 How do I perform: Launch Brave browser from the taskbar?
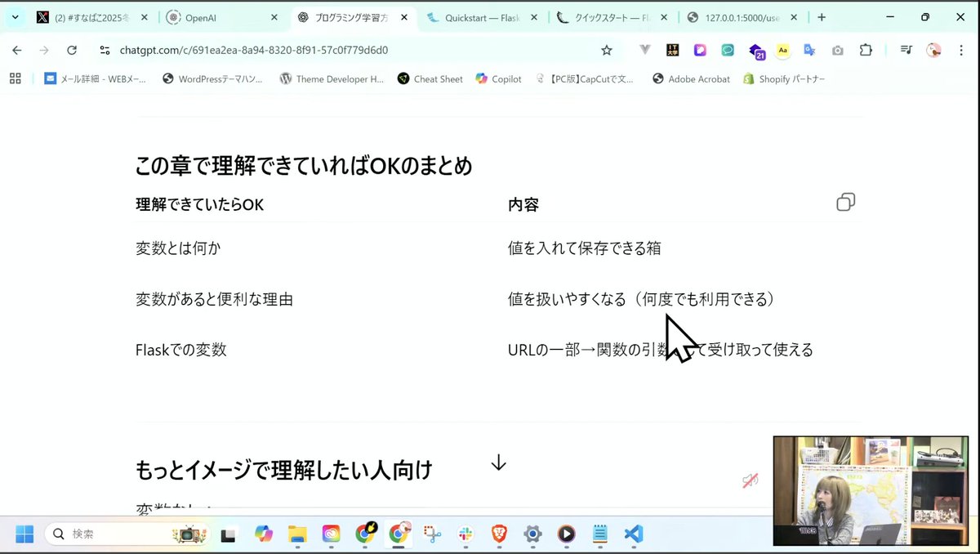click(499, 535)
